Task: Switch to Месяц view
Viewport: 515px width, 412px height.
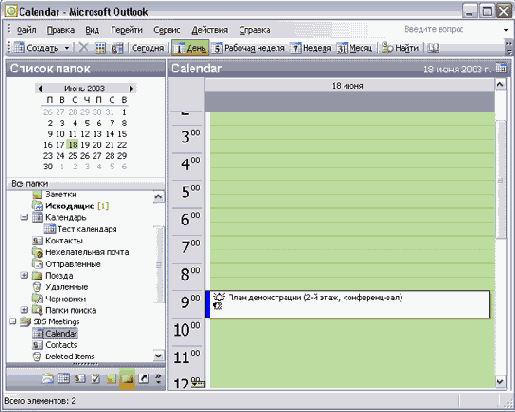Action: (x=355, y=48)
